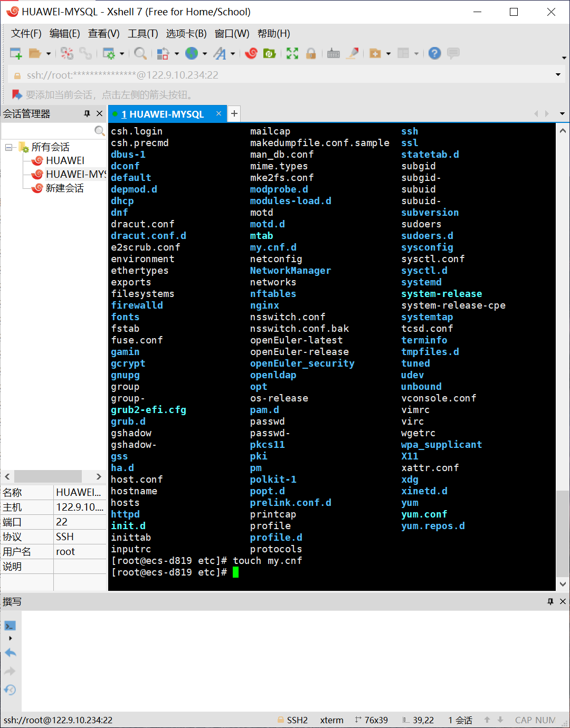Screen dimensions: 570x728
Task: Click the Reconnect toolbar icon
Action: pos(67,53)
